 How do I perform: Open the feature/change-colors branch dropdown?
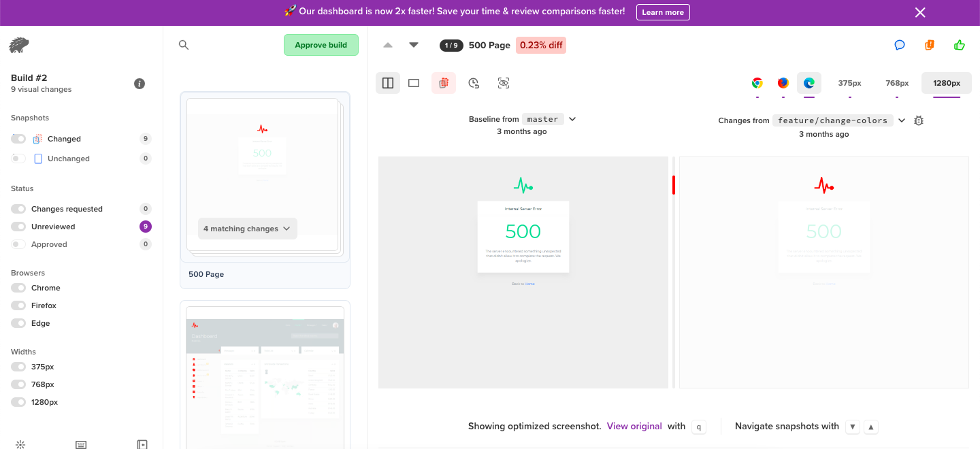tap(902, 120)
